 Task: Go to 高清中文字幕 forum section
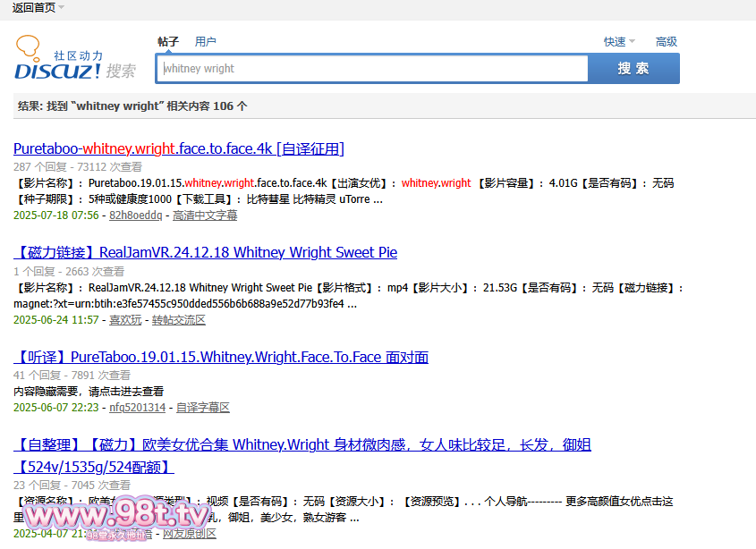[205, 215]
